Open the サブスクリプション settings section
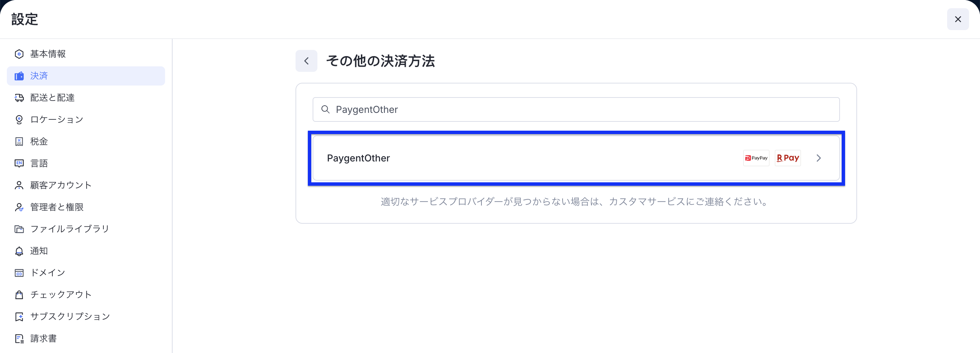Viewport: 980px width, 353px height. click(70, 316)
